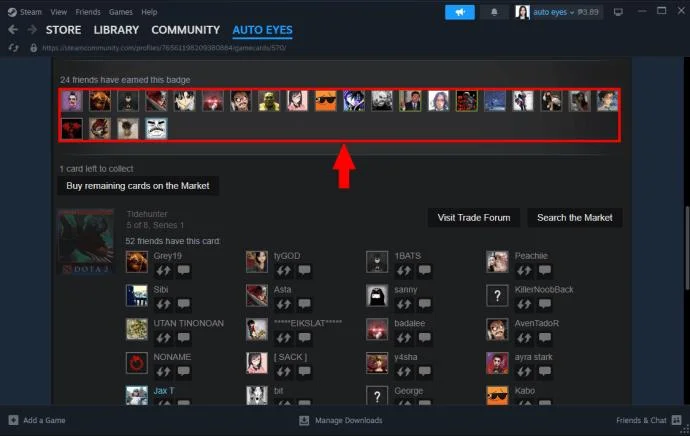
Task: Click the George friend name
Action: point(408,391)
